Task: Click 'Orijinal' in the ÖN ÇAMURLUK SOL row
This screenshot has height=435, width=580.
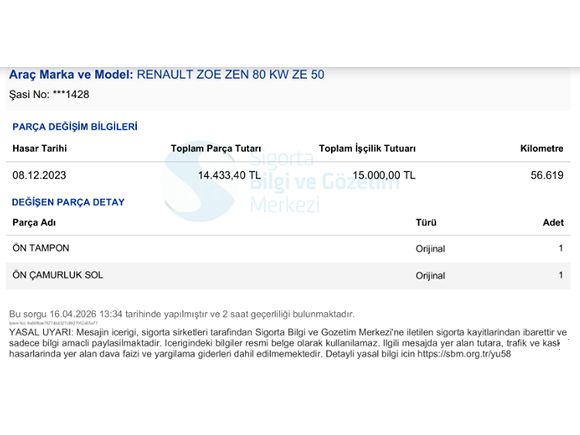Action: click(430, 276)
